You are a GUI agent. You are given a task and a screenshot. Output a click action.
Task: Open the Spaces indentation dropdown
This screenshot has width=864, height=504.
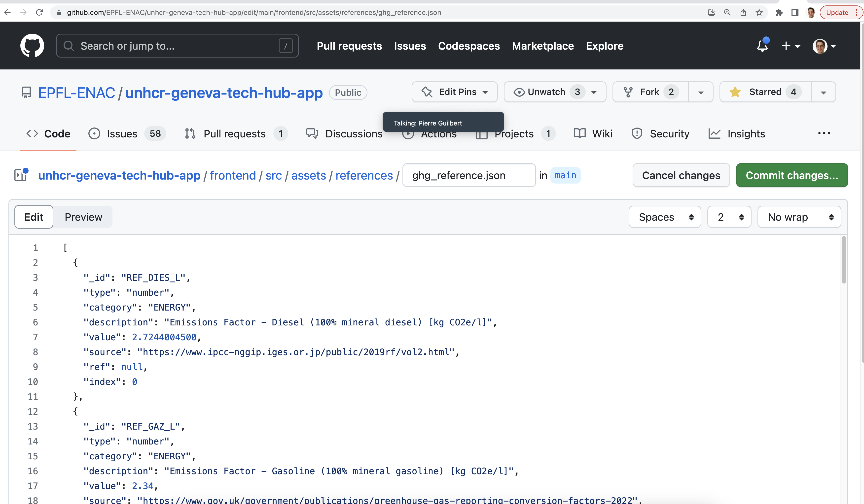coord(664,217)
